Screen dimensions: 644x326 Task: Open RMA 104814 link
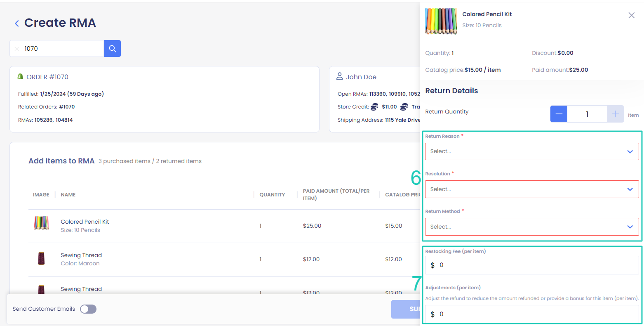tap(64, 120)
